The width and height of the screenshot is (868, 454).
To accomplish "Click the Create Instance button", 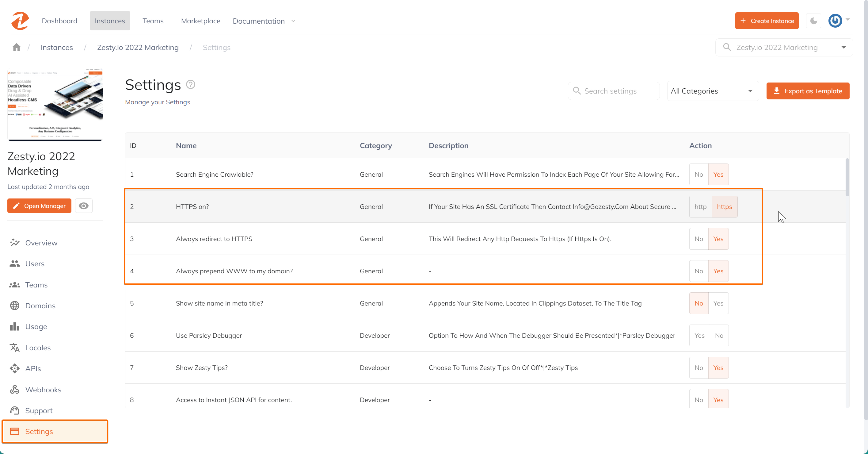I will point(767,21).
